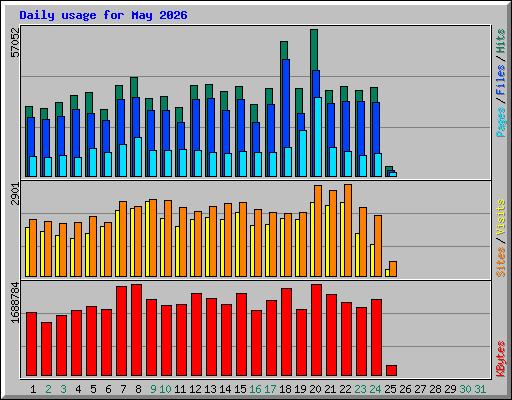This screenshot has height=400, width=512.
Task: Click the small orange Sites bar, day 25
Action: 393,269
